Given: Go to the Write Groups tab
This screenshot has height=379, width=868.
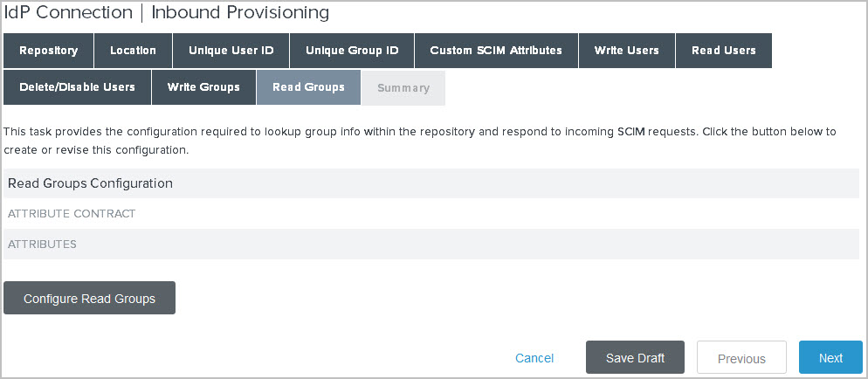Looking at the screenshot, I should coord(203,87).
